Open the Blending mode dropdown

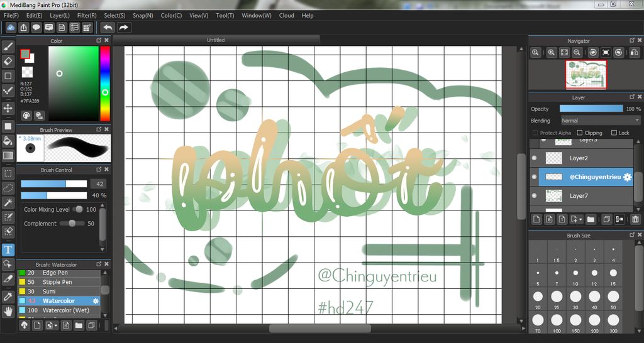tap(601, 121)
